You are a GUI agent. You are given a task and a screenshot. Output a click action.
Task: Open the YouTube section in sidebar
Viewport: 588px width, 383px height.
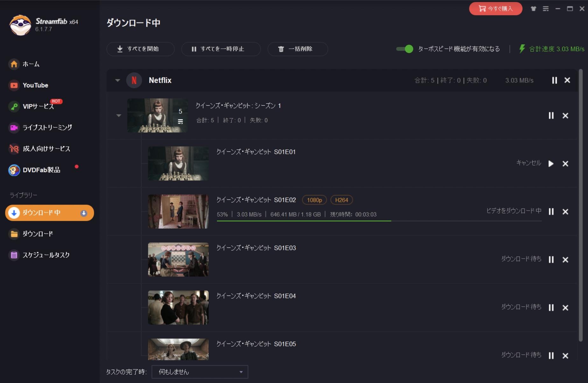28,85
